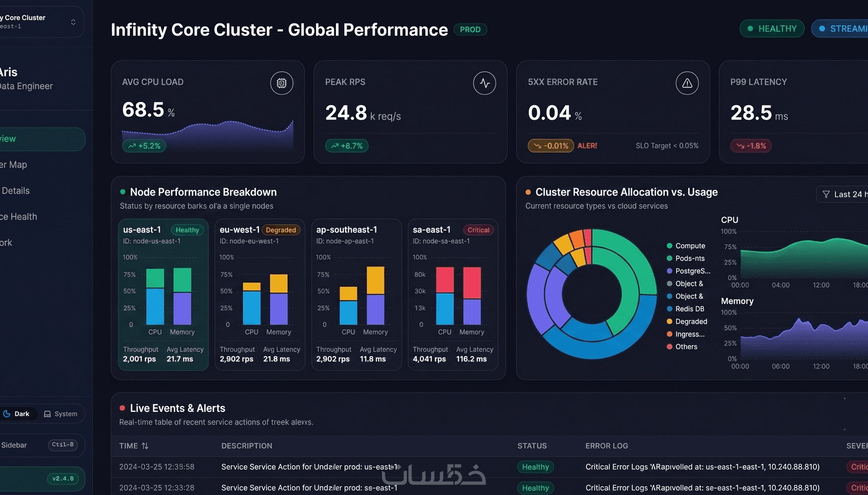
Task: Click the monitor icon for System theme
Action: [47, 414]
